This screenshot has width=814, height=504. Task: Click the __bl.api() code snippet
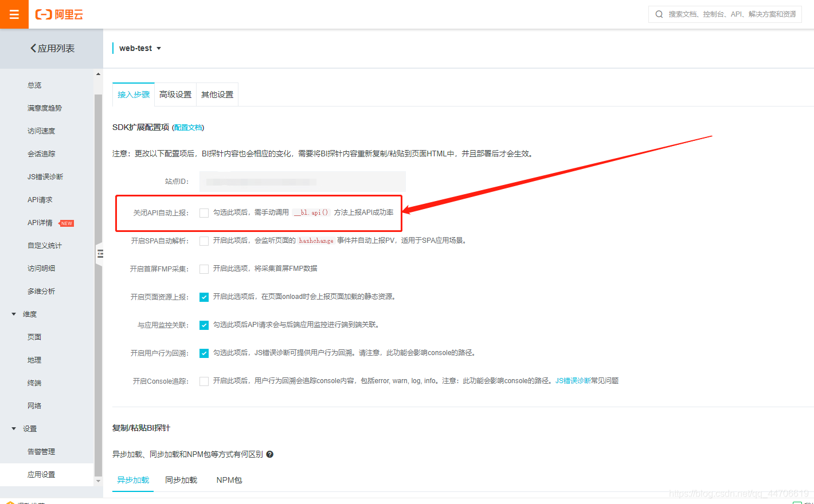tap(311, 212)
